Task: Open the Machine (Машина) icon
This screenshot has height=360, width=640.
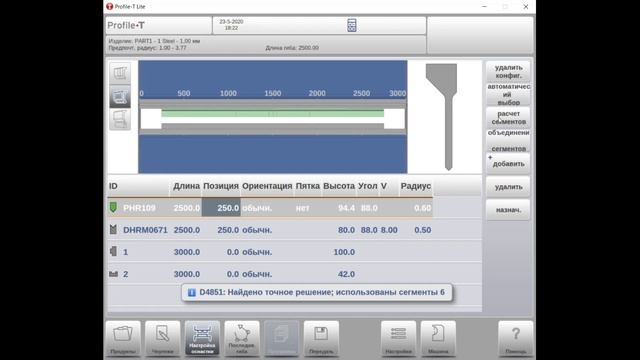Action: (438, 338)
